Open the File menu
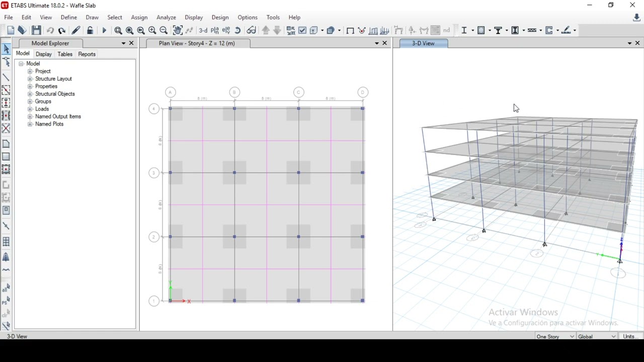 [9, 17]
